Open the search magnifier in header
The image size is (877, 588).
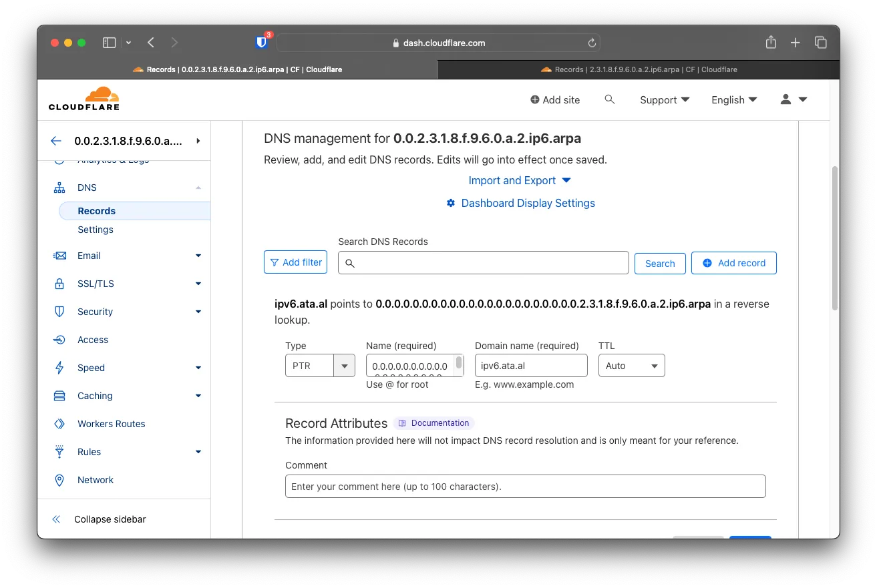[609, 99]
